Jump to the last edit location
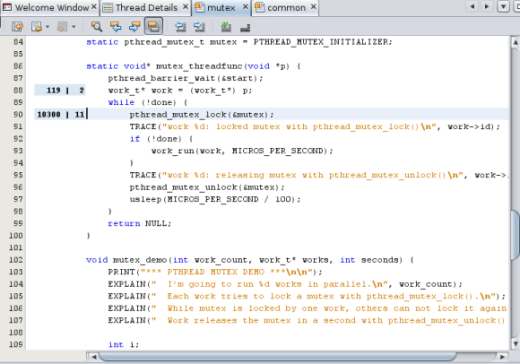The image size is (520, 364). (x=17, y=26)
